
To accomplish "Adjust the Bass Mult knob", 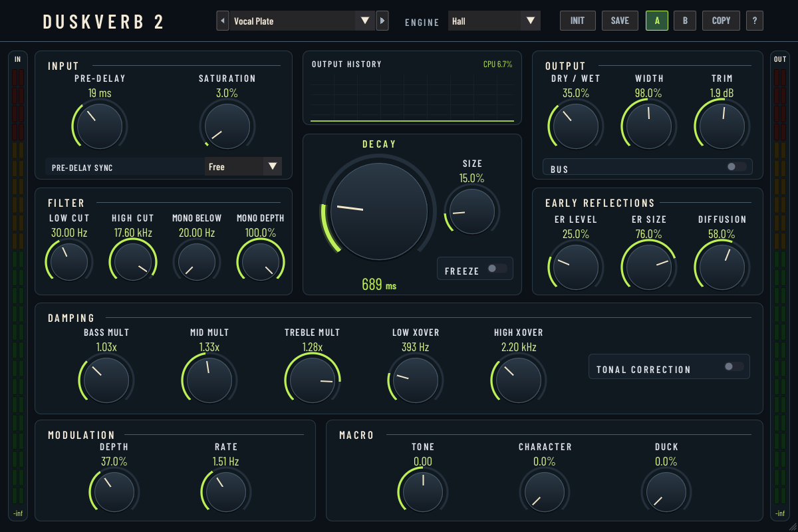I will point(106,380).
